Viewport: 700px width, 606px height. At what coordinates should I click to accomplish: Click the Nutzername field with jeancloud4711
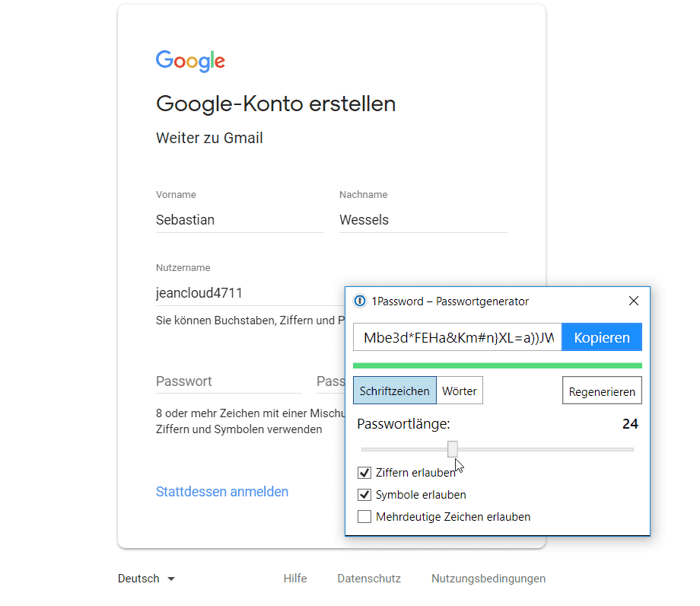pos(250,293)
